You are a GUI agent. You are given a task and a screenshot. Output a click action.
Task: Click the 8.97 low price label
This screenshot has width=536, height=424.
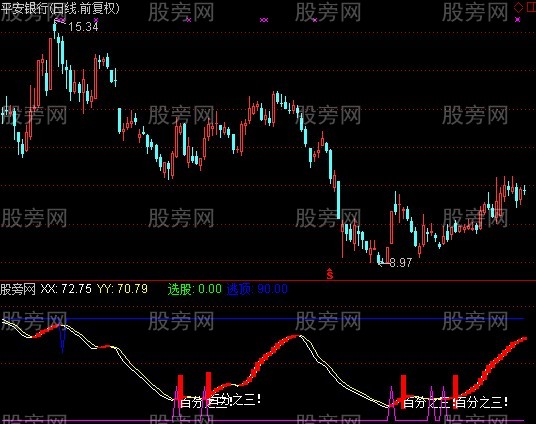tap(401, 263)
